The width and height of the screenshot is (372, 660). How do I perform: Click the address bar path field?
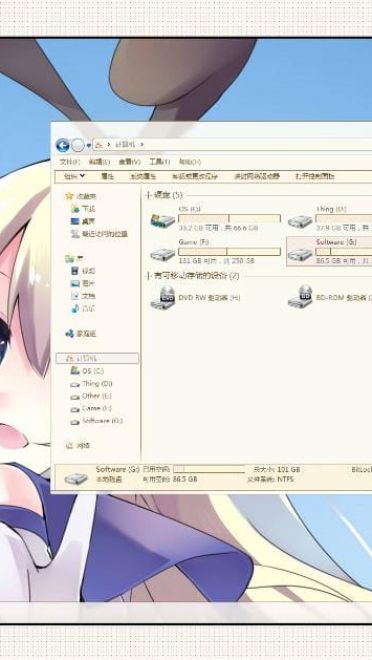coord(232,144)
